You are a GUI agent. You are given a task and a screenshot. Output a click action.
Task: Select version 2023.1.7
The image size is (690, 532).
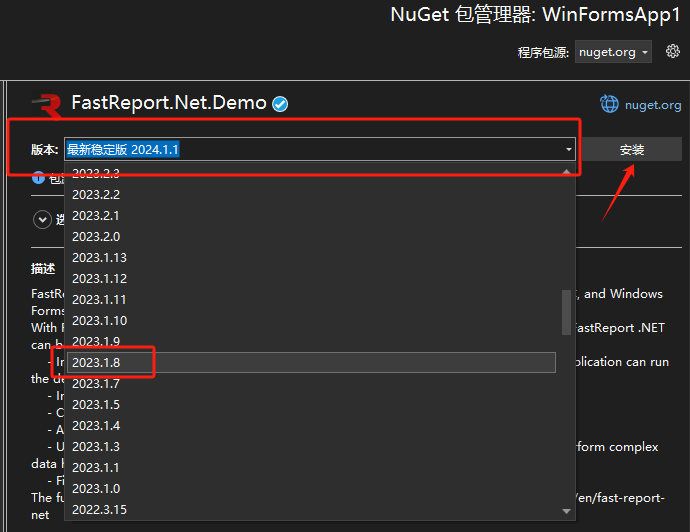[311, 384]
